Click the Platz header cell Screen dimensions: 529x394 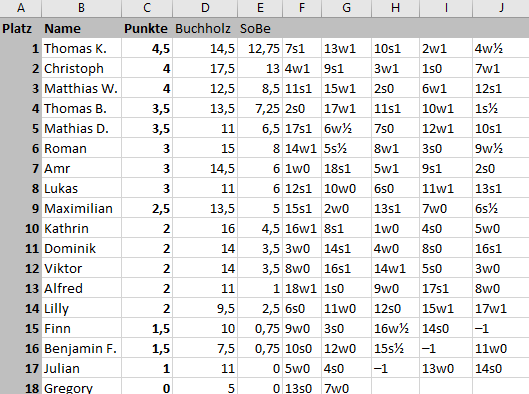(x=21, y=28)
